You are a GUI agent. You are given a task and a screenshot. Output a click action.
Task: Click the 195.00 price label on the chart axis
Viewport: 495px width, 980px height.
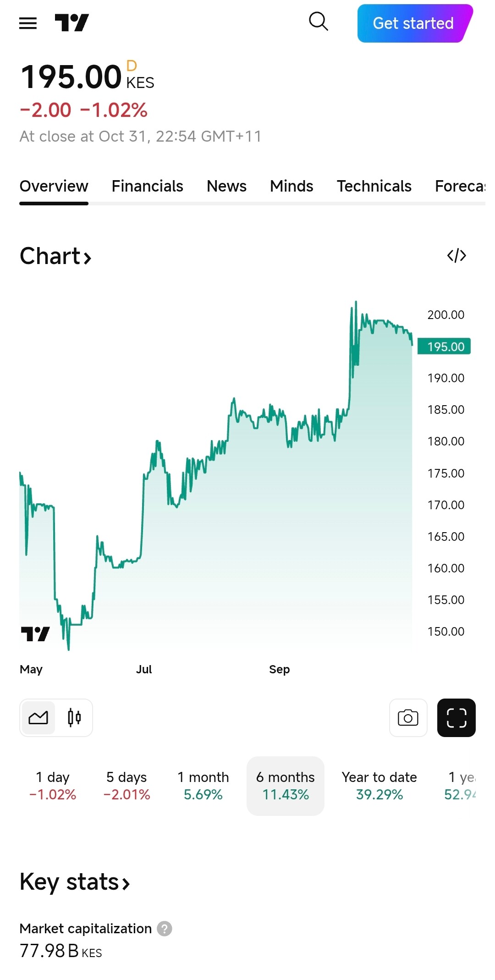coord(444,347)
